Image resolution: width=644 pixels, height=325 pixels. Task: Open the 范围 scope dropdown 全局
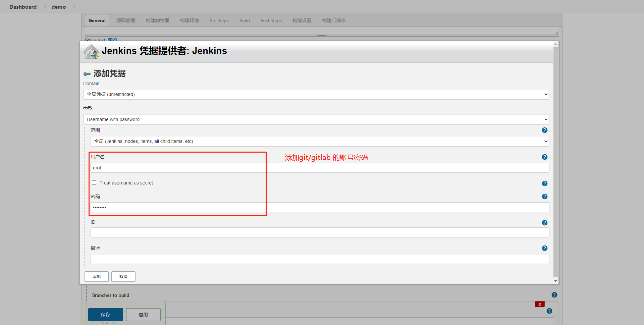point(320,141)
